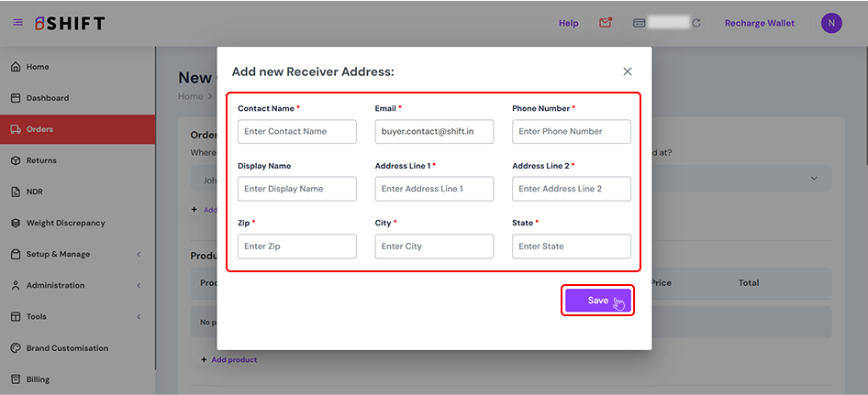Screen dimensions: 868x395
Task: Click the Save button
Action: 597,301
